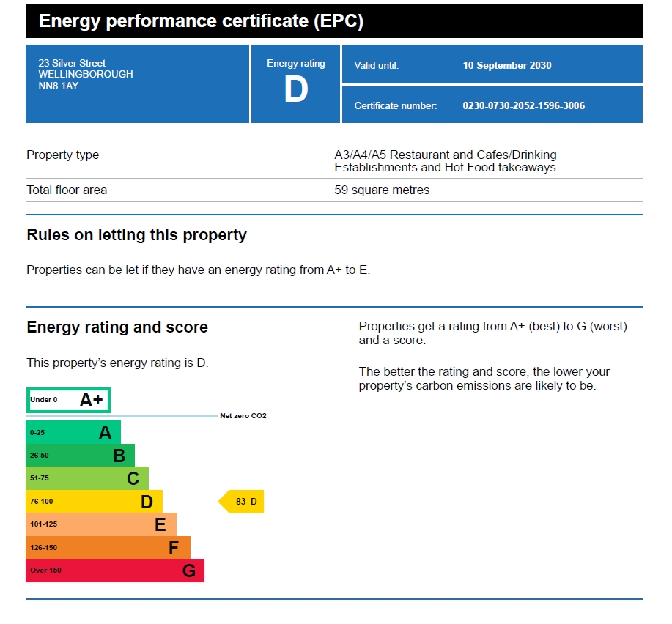This screenshot has width=672, height=624.
Task: Click the Rules on letting this property heading
Action: point(136,235)
